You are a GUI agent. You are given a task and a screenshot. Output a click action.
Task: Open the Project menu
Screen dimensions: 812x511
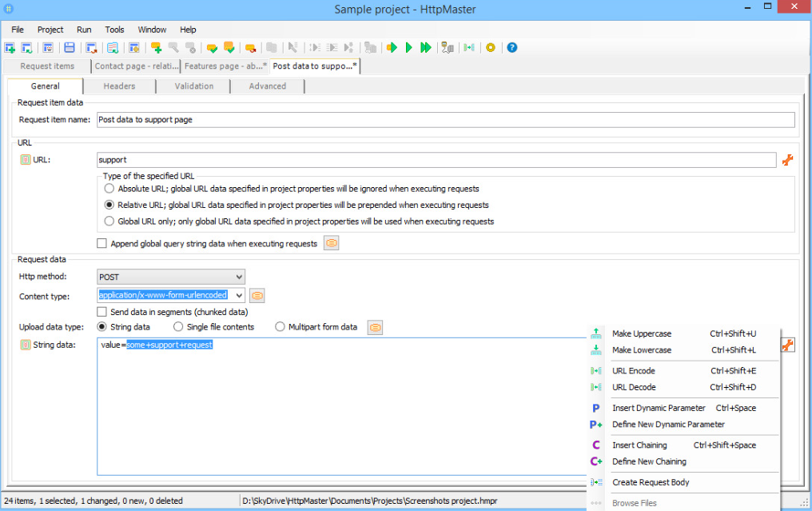[50, 30]
